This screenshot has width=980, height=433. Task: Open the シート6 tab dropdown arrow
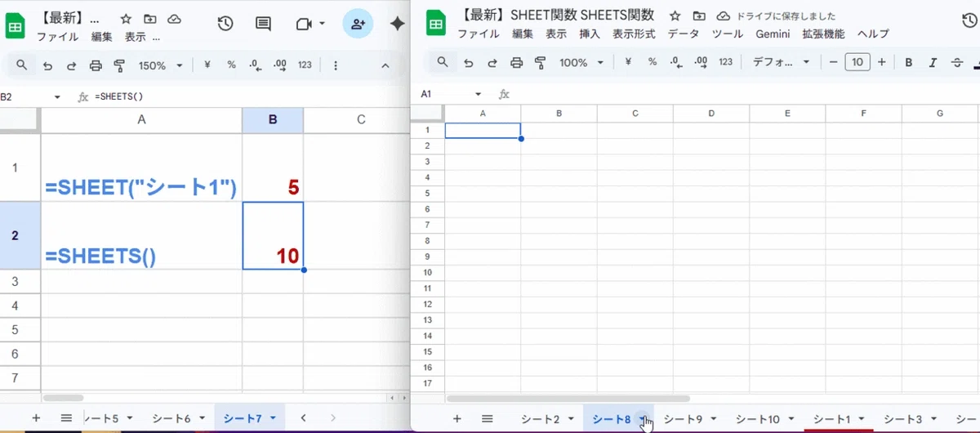(x=200, y=418)
